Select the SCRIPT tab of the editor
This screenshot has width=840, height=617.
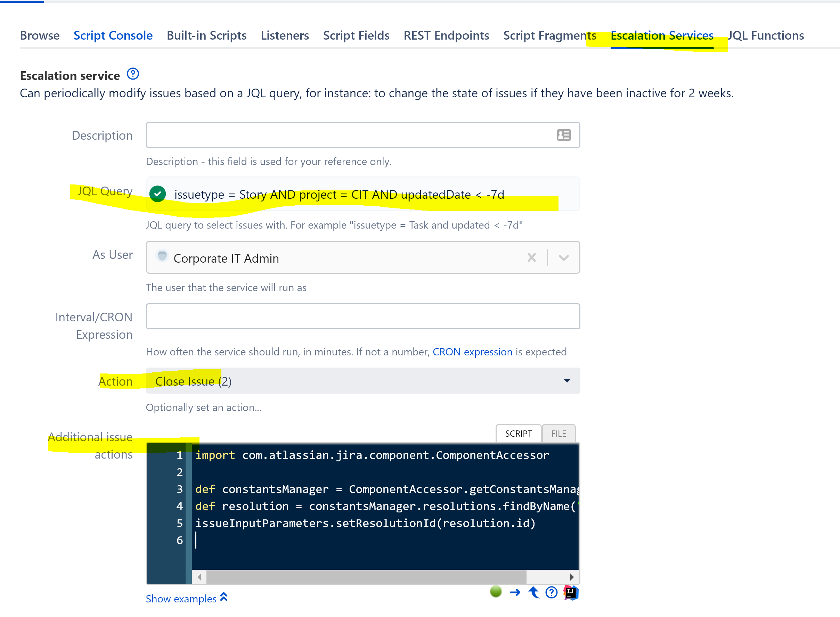[518, 433]
